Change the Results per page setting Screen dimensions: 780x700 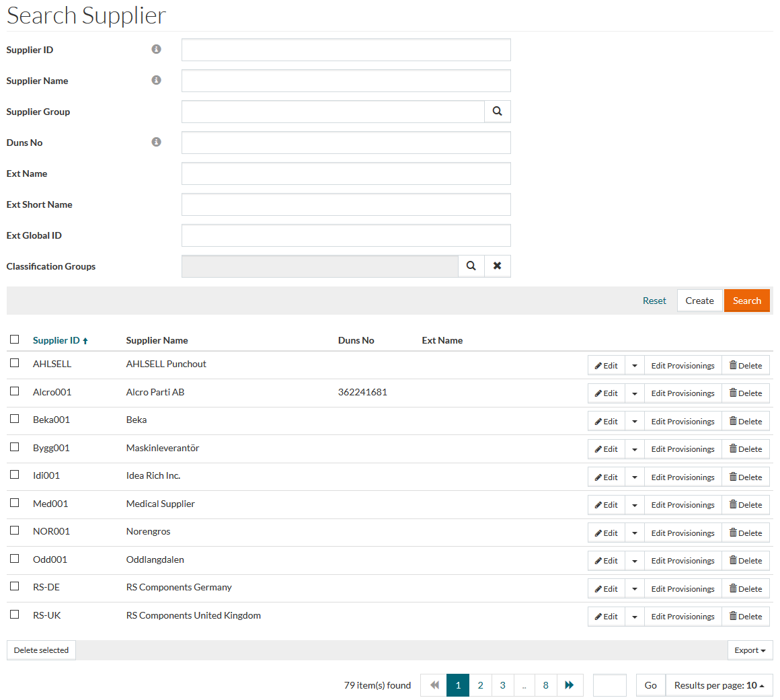(x=719, y=685)
